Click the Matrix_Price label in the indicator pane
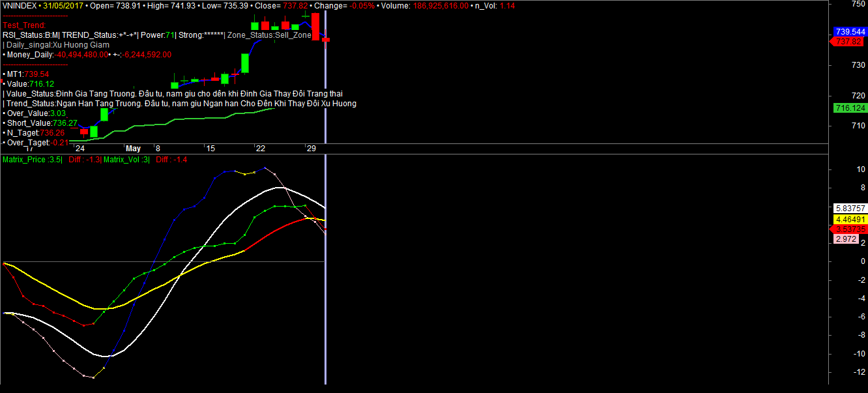This screenshot has height=393, width=868. click(x=32, y=160)
